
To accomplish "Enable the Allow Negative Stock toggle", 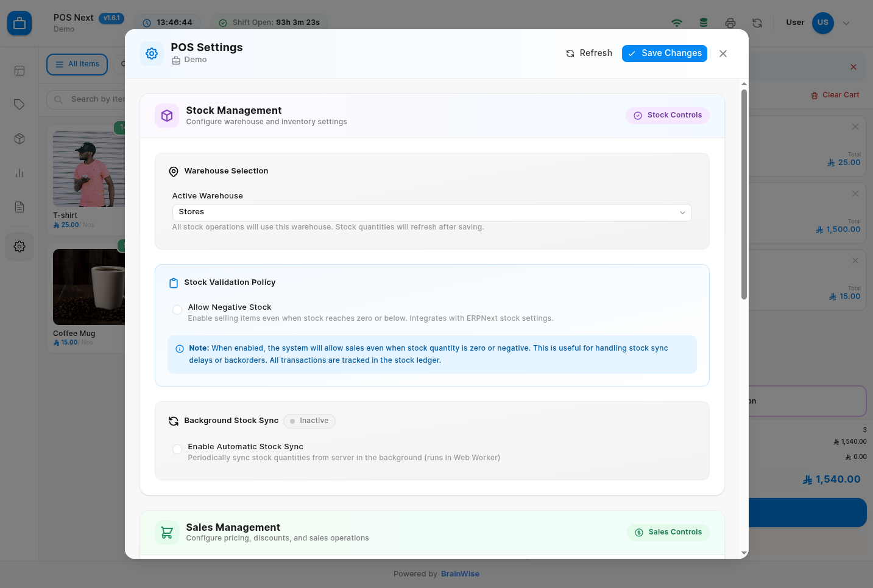I will click(x=177, y=310).
